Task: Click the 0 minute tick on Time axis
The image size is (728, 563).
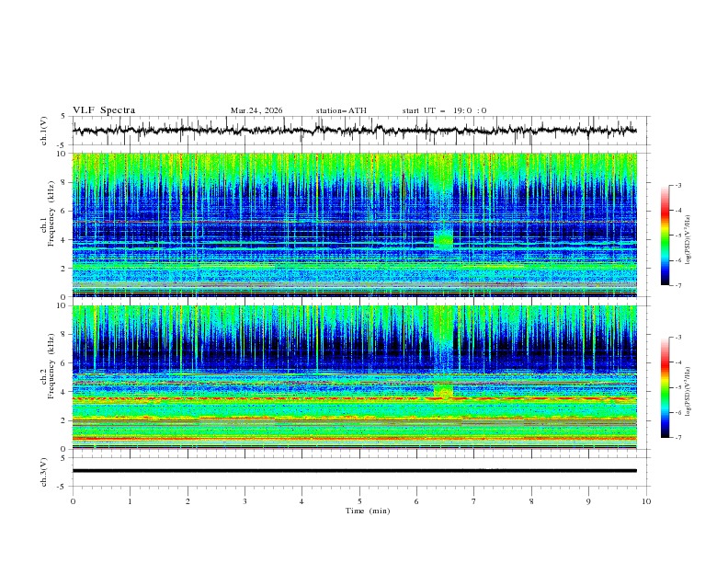Action: [x=73, y=501]
